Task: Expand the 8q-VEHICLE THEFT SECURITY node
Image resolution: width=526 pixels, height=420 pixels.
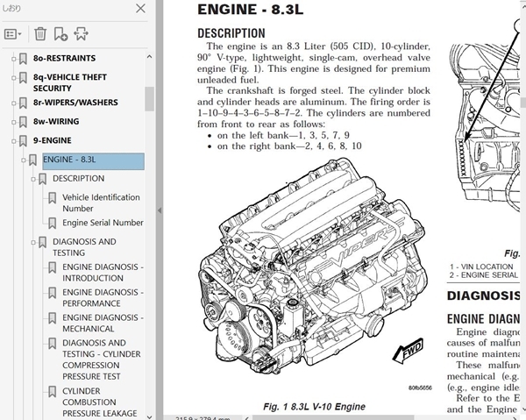Action: [14, 78]
